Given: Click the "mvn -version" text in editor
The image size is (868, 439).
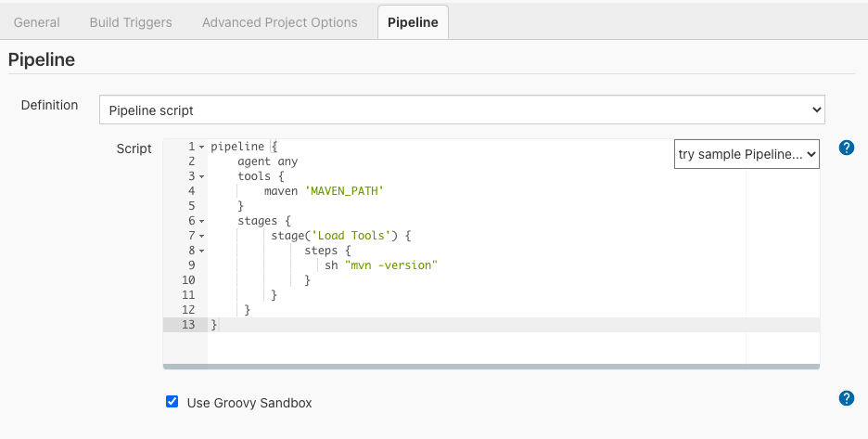Looking at the screenshot, I should [390, 265].
